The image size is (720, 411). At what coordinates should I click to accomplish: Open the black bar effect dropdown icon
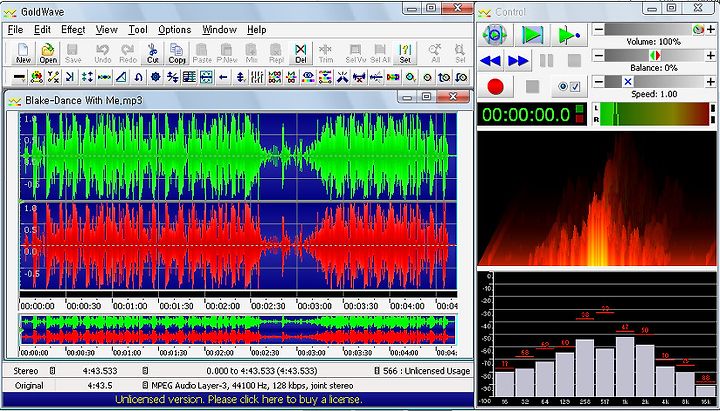click(20, 77)
